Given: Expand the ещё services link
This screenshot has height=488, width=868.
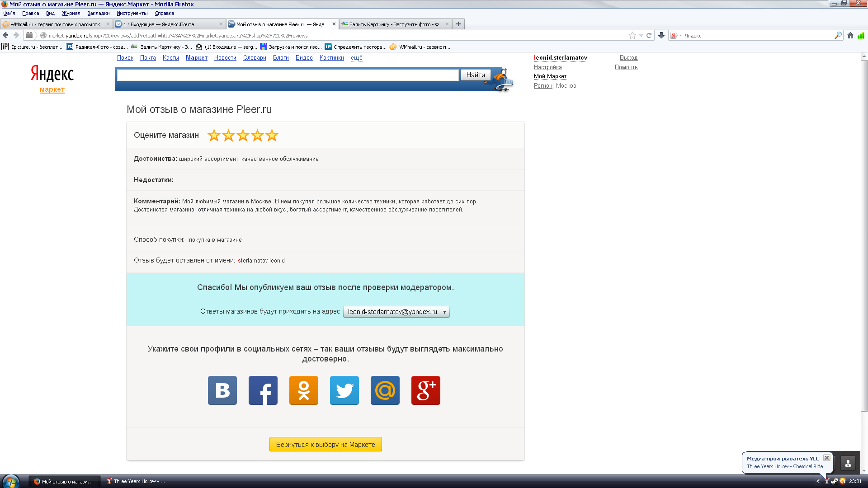Looking at the screenshot, I should pos(356,58).
